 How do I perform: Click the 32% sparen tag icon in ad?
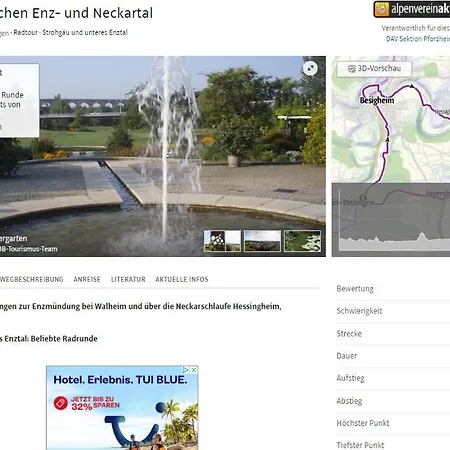pyautogui.click(x=61, y=403)
